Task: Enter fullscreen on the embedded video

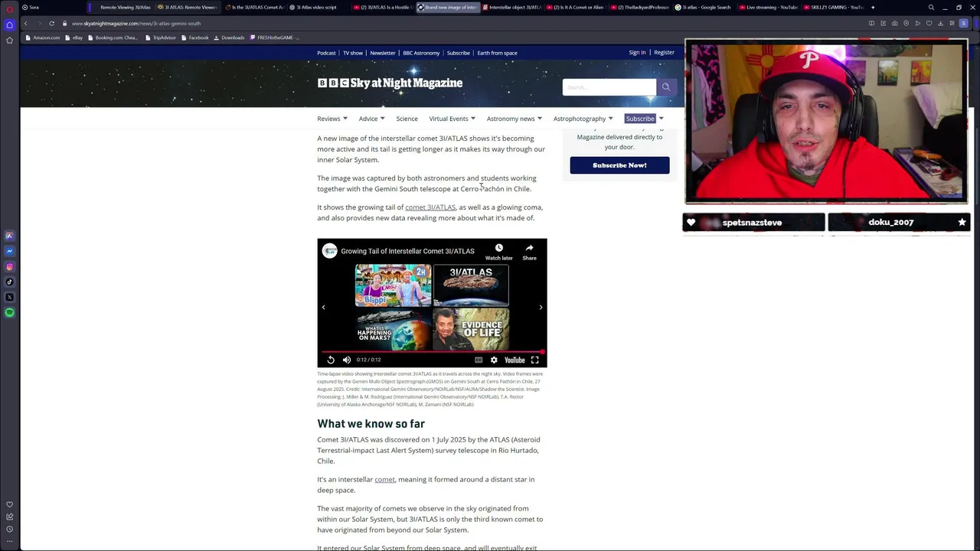Action: tap(535, 360)
